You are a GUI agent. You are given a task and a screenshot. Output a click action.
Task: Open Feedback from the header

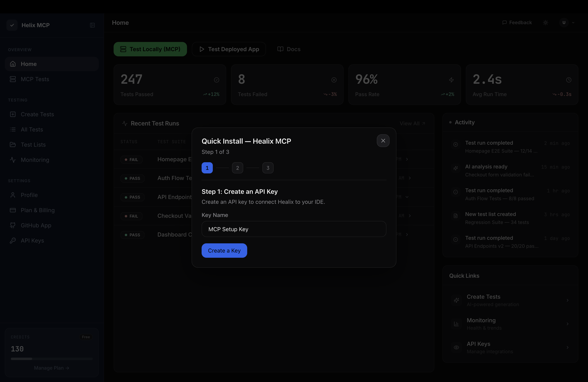(x=517, y=22)
